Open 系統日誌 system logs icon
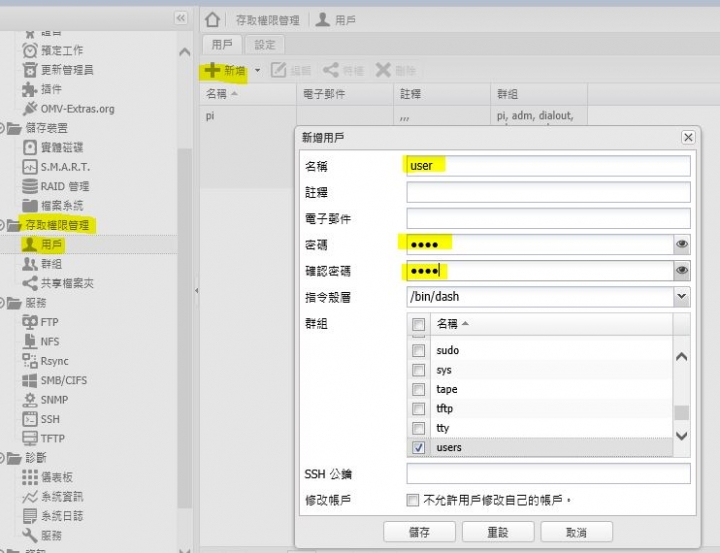720x553 pixels. click(x=30, y=516)
